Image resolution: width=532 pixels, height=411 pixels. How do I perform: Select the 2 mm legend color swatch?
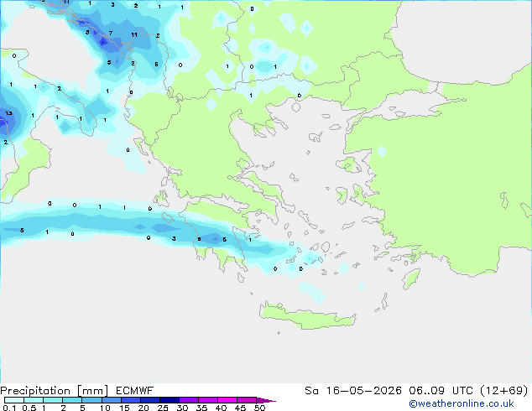click(x=72, y=400)
